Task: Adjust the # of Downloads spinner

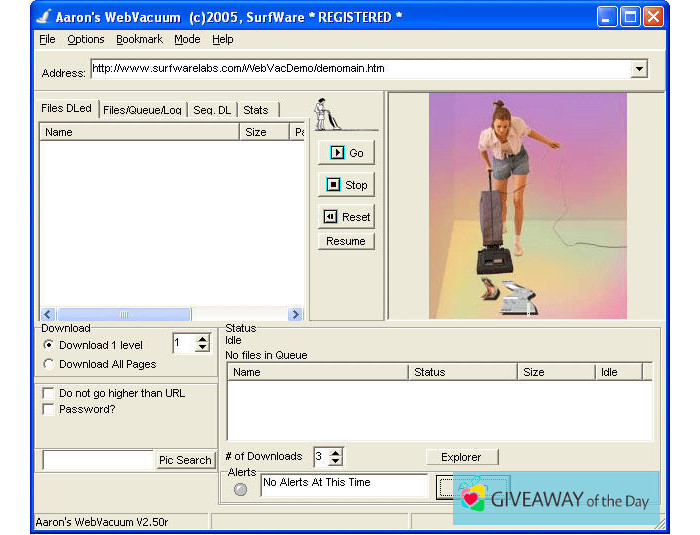Action: [x=335, y=457]
